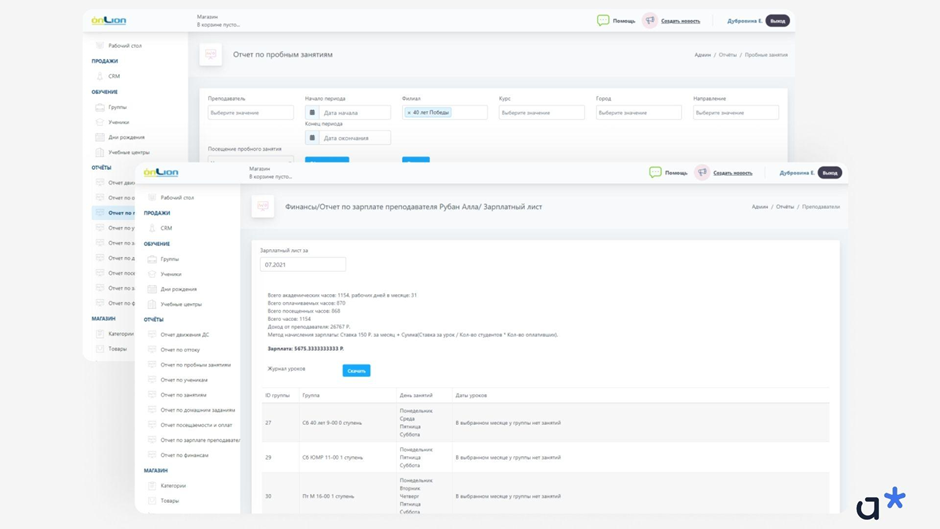This screenshot has width=940, height=529.
Task: Open Отчет по домашним заданиям in the sidebar
Action: point(197,410)
